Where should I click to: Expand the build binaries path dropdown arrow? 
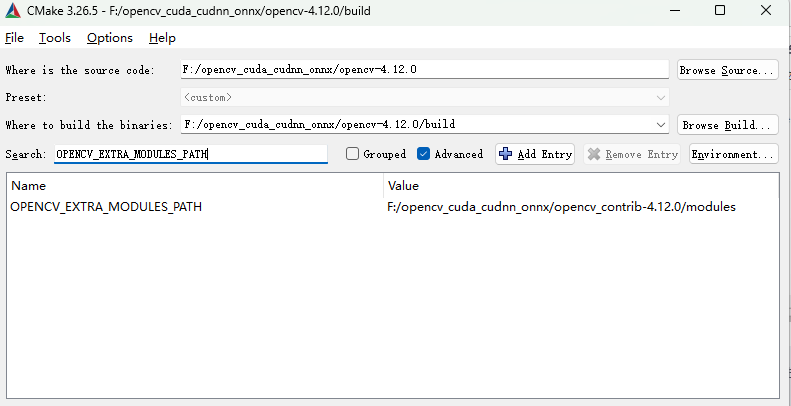[661, 125]
